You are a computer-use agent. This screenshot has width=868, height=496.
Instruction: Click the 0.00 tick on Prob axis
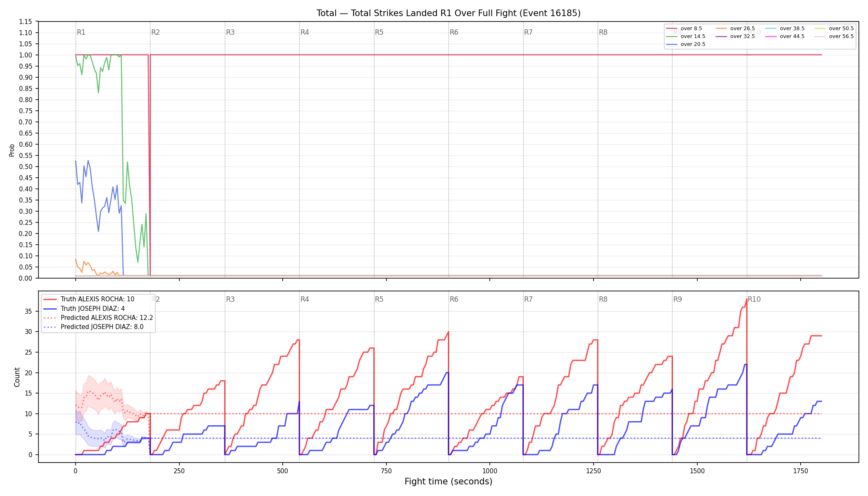26,278
